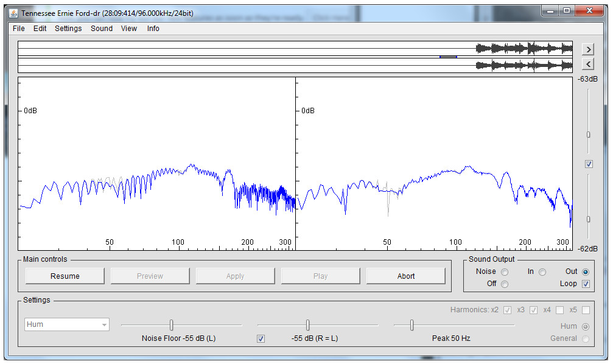
Task: Click the 'Harmonics: x2' label
Action: point(474,310)
